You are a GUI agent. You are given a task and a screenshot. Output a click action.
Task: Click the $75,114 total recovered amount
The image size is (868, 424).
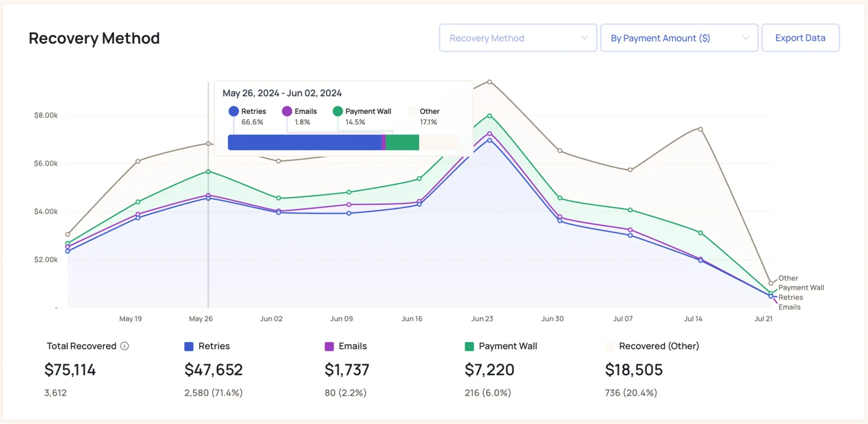(x=70, y=370)
